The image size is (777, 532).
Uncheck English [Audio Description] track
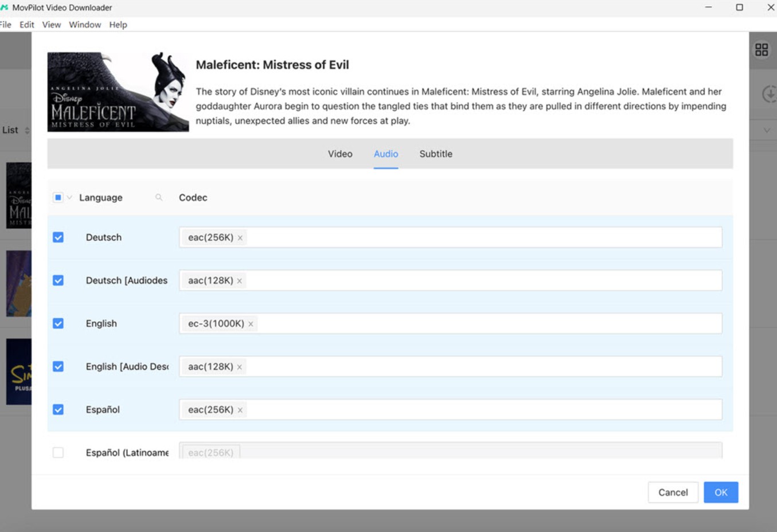coord(58,366)
